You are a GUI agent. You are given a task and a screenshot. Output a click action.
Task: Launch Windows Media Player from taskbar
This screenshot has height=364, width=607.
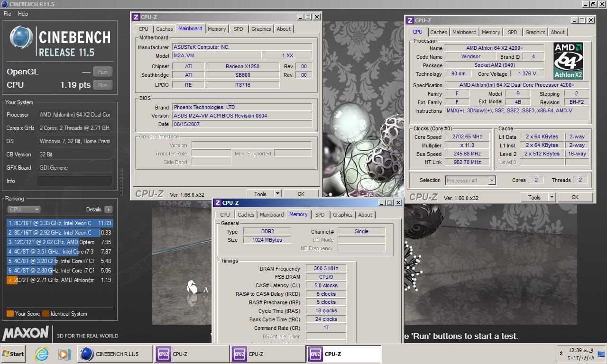click(64, 354)
